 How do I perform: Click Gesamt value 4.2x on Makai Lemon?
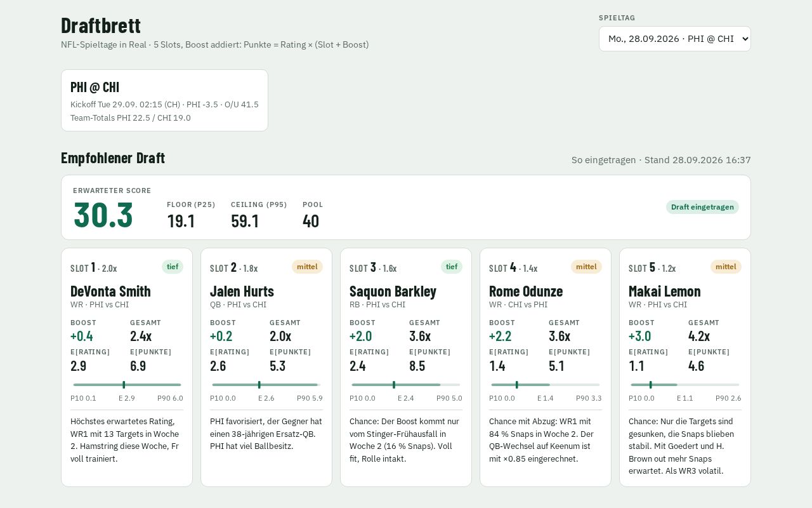click(x=699, y=336)
